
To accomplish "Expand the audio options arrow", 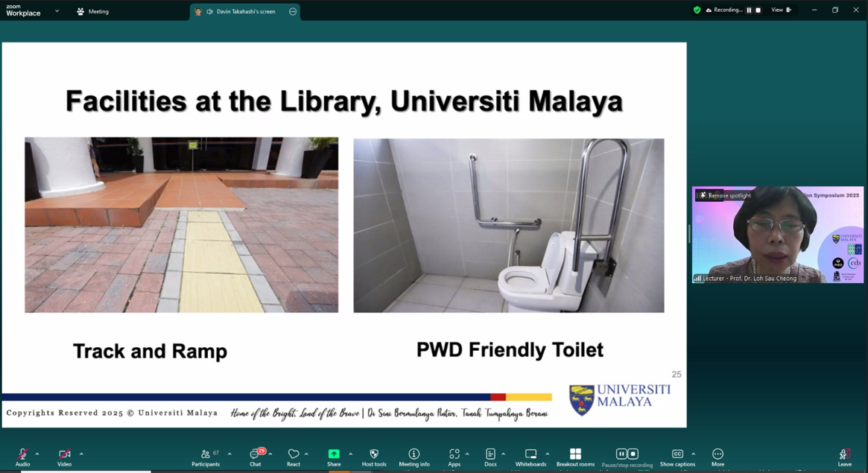I will pyautogui.click(x=37, y=454).
